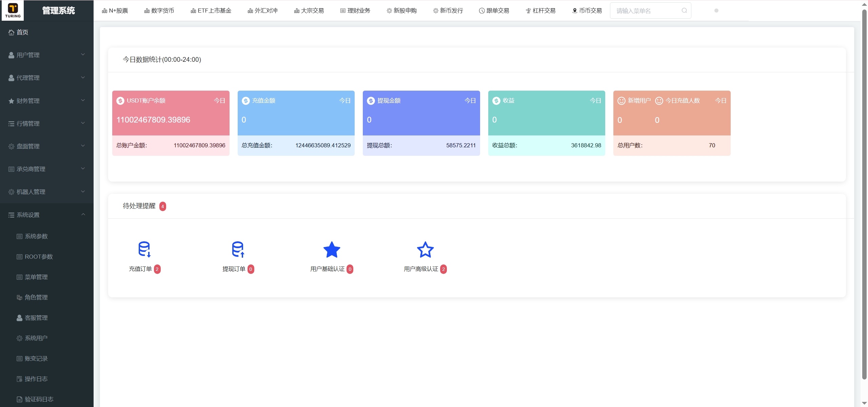Open the 大宗交易 top menu

pos(309,11)
